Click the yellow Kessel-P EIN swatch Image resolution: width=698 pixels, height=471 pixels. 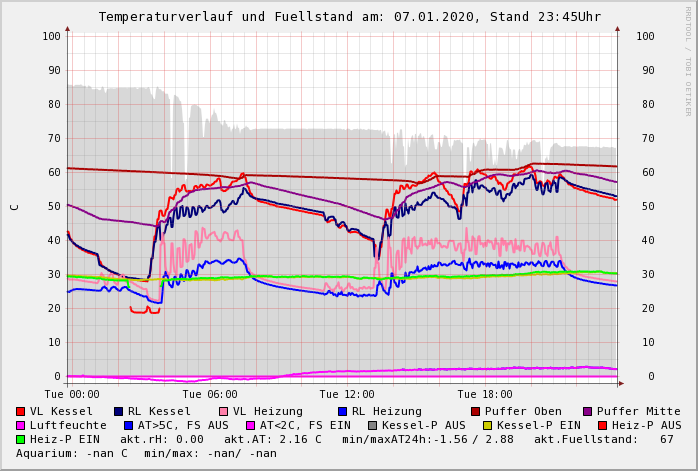pyautogui.click(x=487, y=426)
